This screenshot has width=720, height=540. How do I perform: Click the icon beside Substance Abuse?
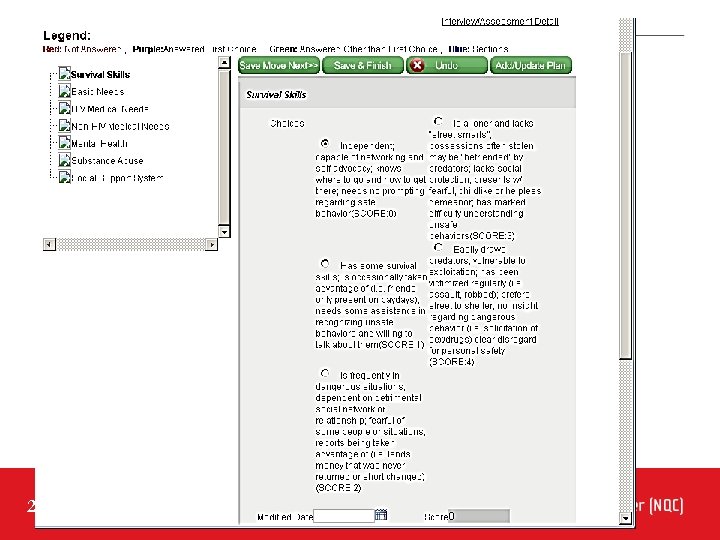[x=64, y=160]
